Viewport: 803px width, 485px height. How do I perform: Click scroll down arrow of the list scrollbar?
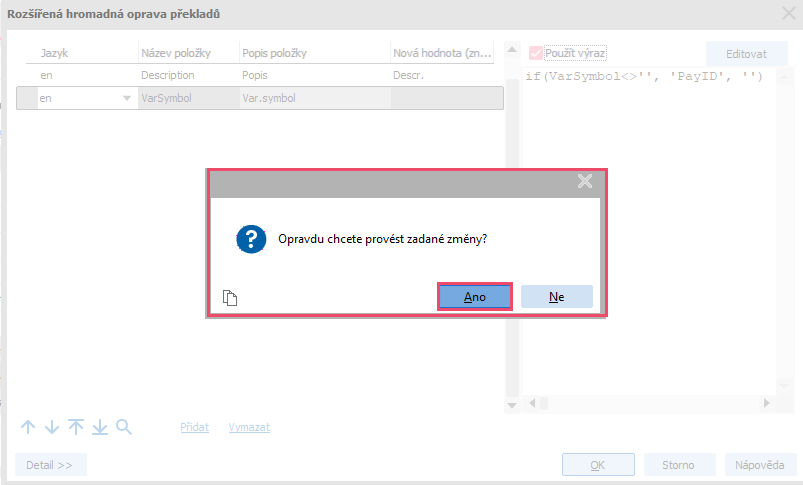click(513, 404)
